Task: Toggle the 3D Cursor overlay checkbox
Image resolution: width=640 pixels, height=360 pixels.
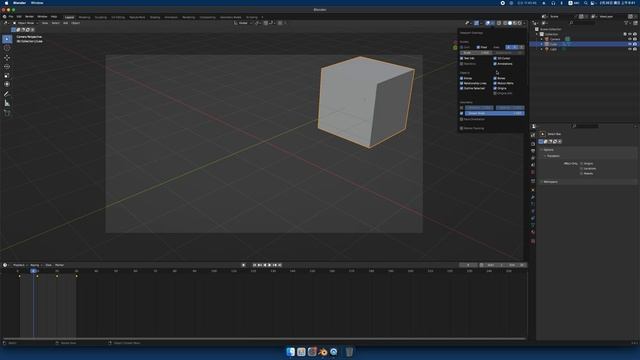Action: [x=495, y=58]
